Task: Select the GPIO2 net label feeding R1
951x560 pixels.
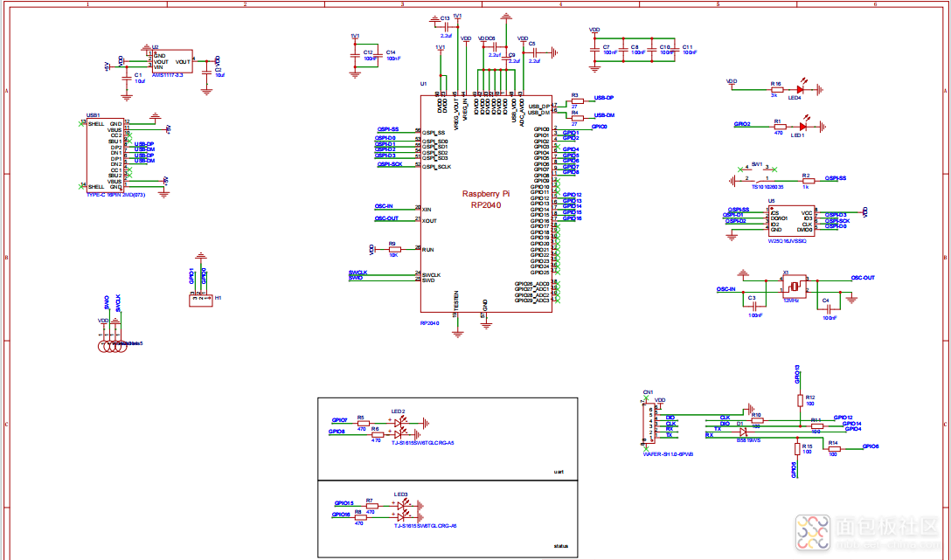Action: [x=742, y=125]
